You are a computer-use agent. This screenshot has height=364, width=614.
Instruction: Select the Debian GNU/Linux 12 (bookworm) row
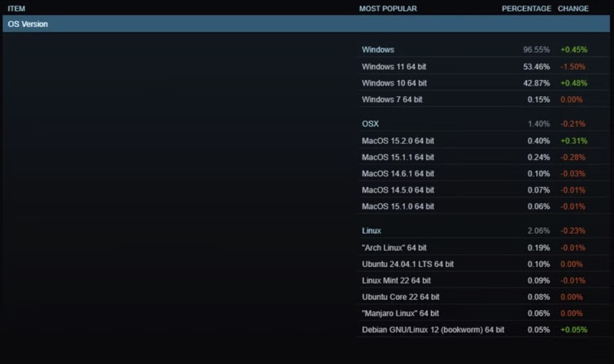483,330
